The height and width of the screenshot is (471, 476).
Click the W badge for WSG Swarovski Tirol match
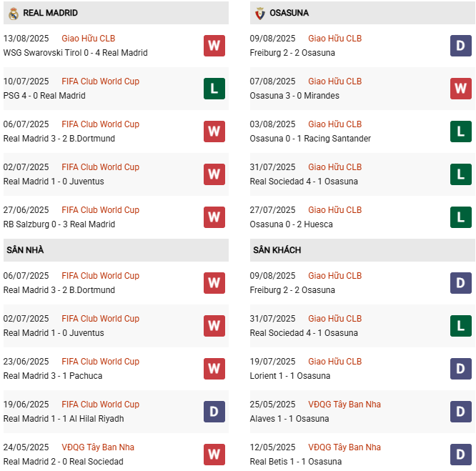point(214,46)
